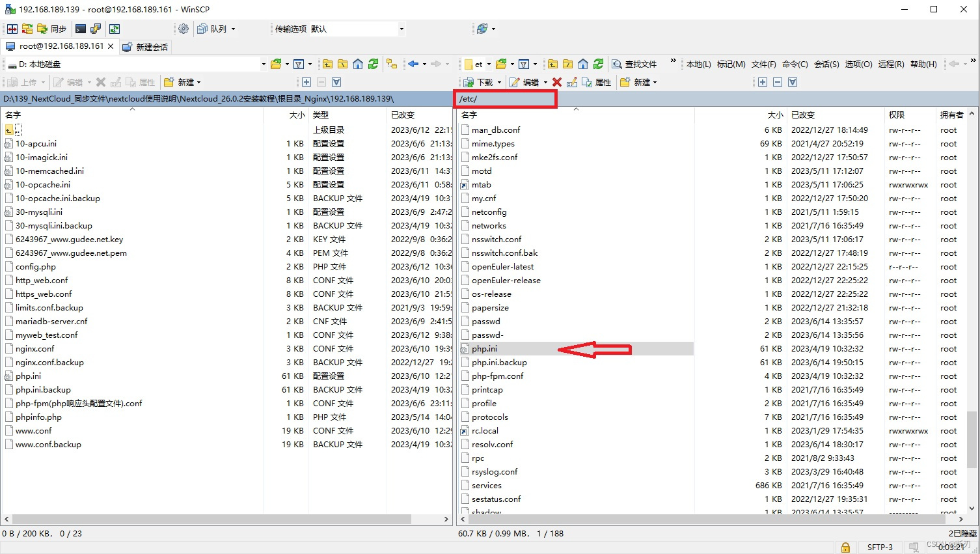The width and height of the screenshot is (980, 554).
Task: Open a terminal session icon in the toolbar
Action: [x=79, y=29]
